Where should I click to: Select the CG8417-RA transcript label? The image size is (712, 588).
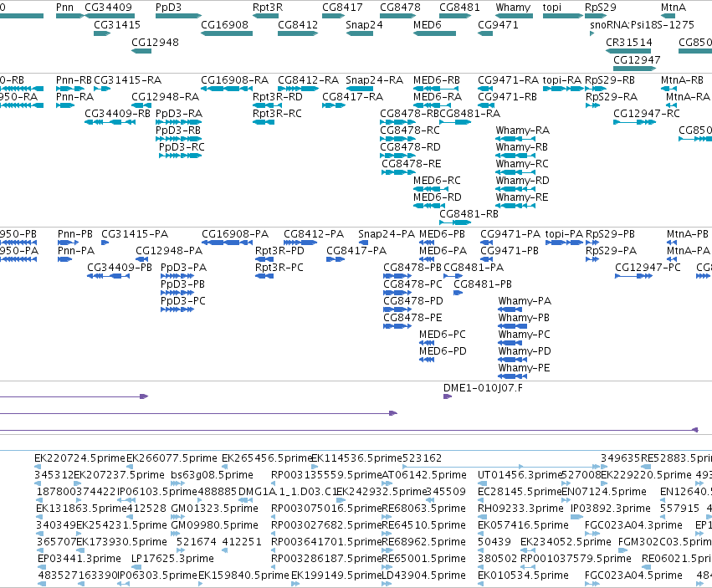pyautogui.click(x=353, y=97)
